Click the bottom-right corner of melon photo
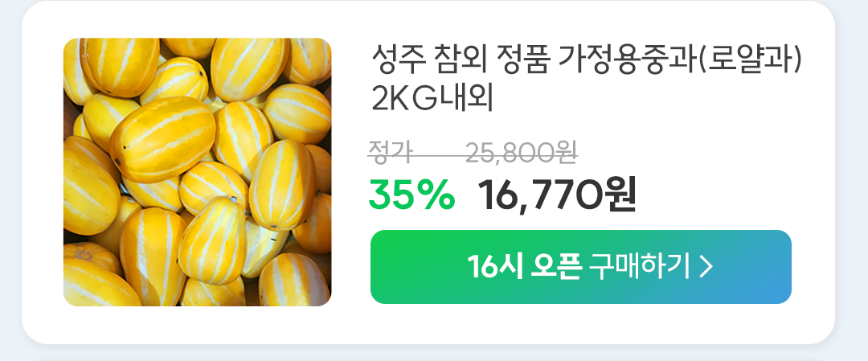Viewport: 868px width, 361px height. [x=323, y=297]
